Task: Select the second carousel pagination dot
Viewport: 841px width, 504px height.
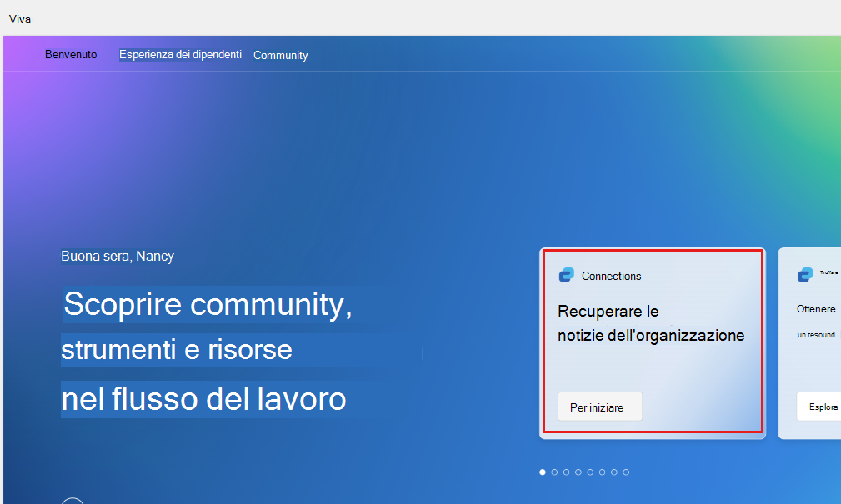Action: click(x=554, y=472)
